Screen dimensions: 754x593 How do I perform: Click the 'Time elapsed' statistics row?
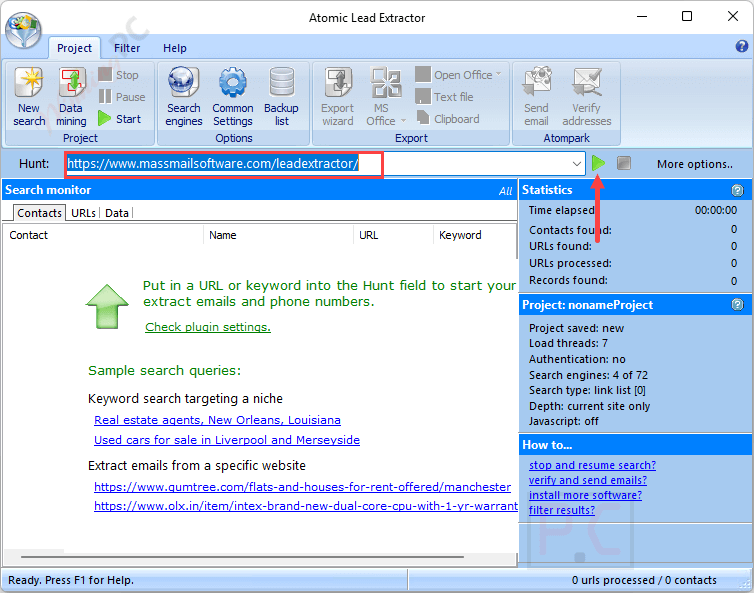[633, 210]
